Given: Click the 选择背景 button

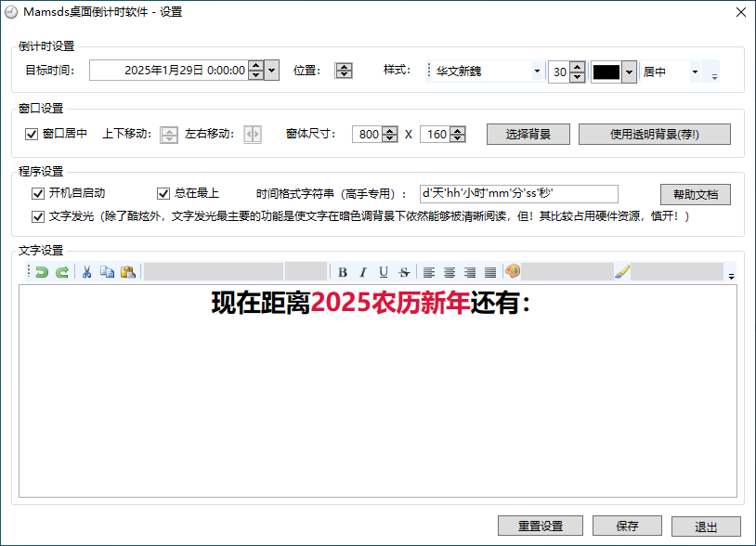Looking at the screenshot, I should [528, 134].
